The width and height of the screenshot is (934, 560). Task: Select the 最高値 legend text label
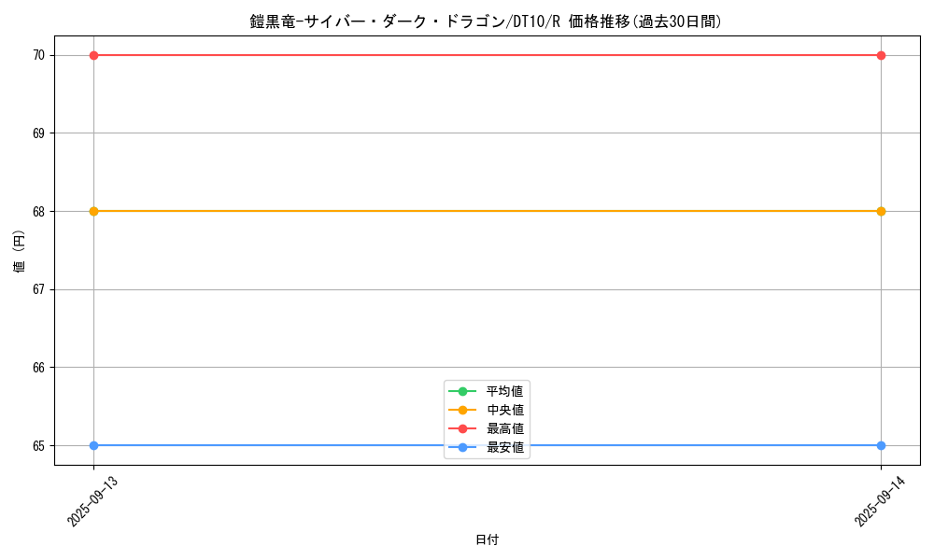coord(505,428)
